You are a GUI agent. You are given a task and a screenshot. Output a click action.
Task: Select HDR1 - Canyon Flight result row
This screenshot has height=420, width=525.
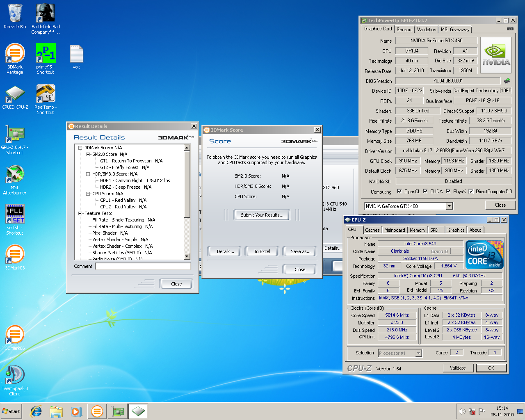[135, 180]
